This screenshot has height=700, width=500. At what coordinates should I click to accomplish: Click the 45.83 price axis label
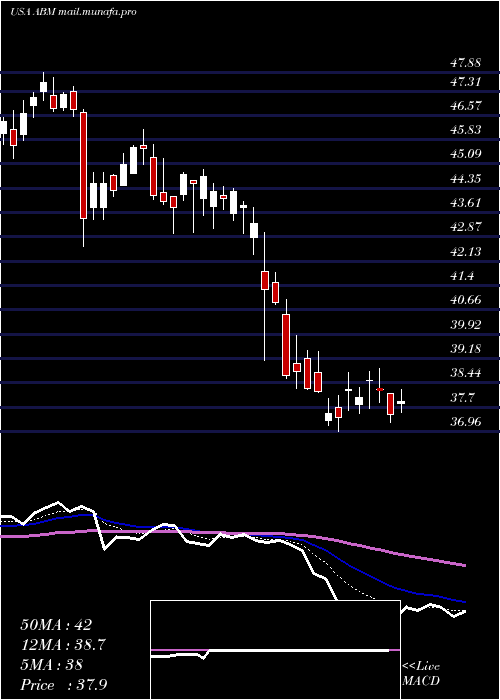(466, 130)
